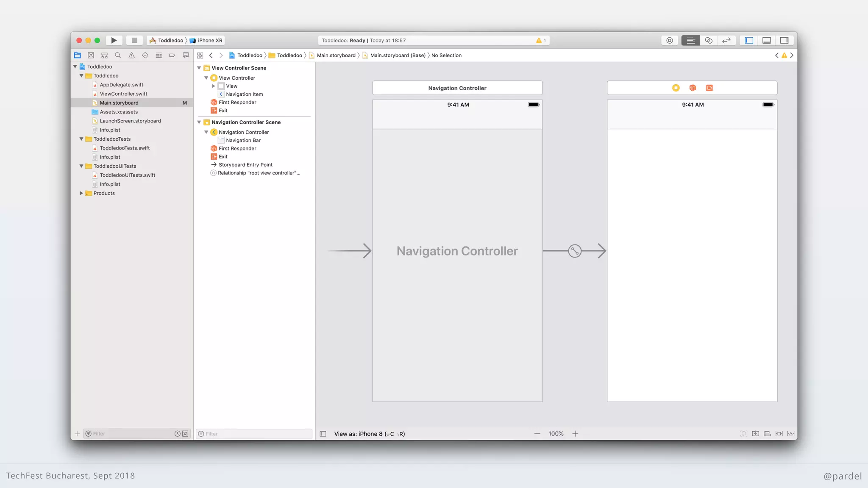Switch to the Version editor icon
This screenshot has height=488, width=868.
pyautogui.click(x=726, y=40)
